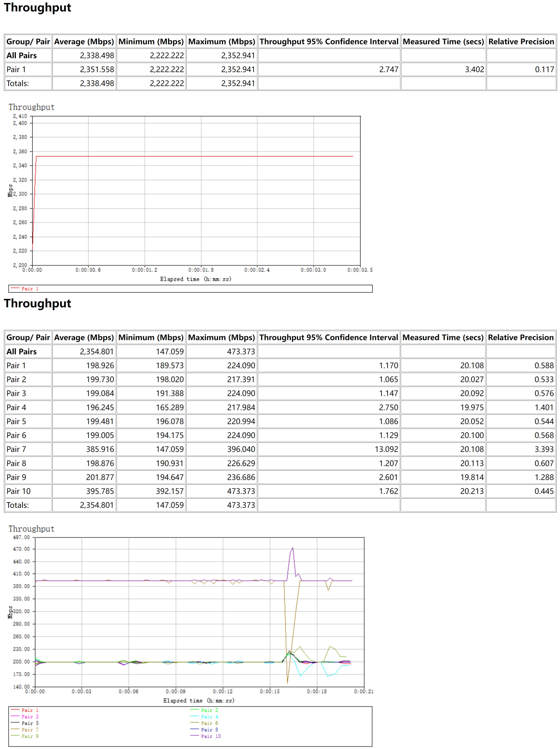Click measured time value 20.027
Image resolution: width=560 pixels, height=749 pixels.
click(x=472, y=379)
